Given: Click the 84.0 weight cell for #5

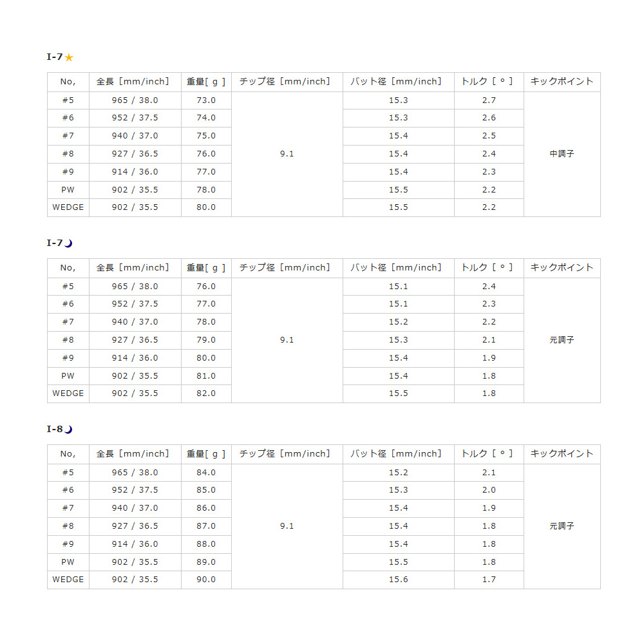Looking at the screenshot, I should point(206,473).
